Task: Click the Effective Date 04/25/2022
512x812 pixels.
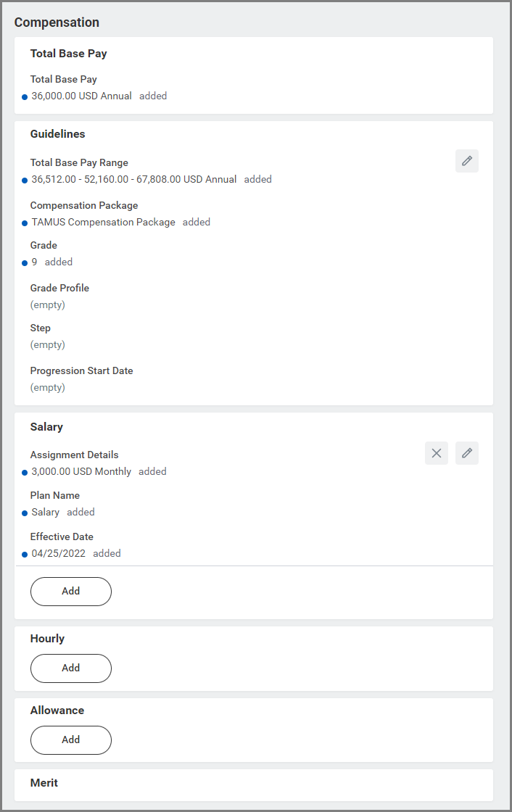Action: [x=58, y=553]
